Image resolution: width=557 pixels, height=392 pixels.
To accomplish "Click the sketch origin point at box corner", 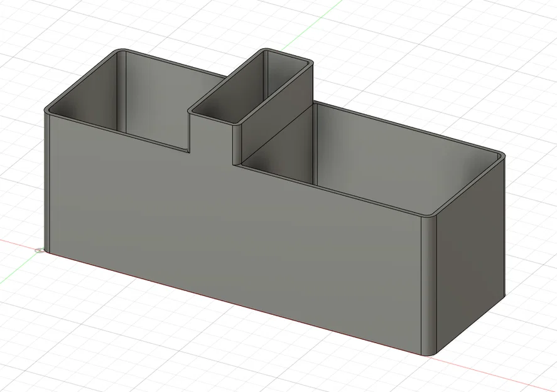I will [x=40, y=251].
